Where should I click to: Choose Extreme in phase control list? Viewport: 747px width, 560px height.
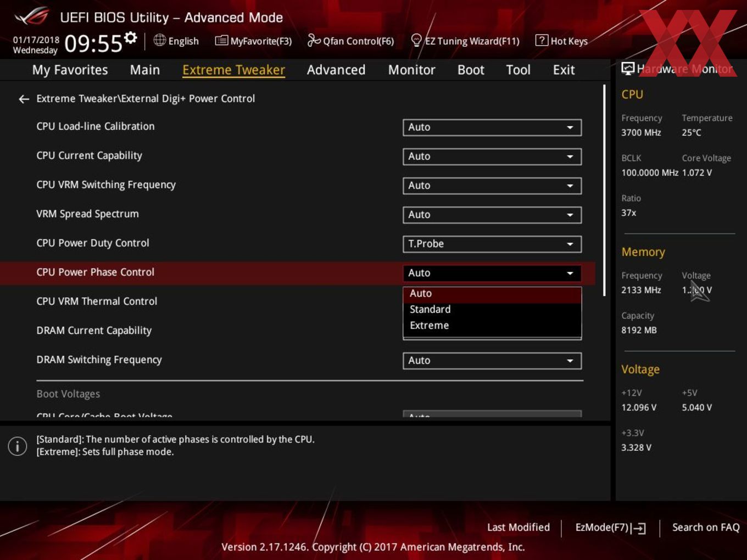coord(492,326)
